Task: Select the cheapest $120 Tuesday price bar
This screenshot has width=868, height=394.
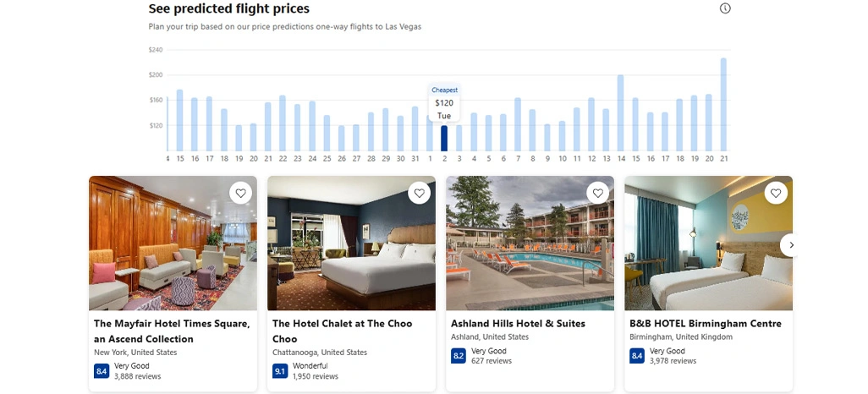Action: click(444, 138)
